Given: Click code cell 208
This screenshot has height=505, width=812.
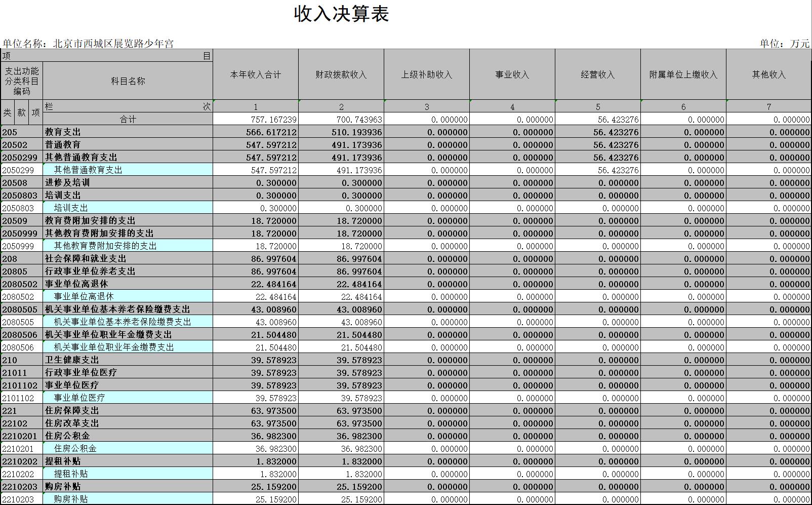Looking at the screenshot, I should pyautogui.click(x=22, y=258).
